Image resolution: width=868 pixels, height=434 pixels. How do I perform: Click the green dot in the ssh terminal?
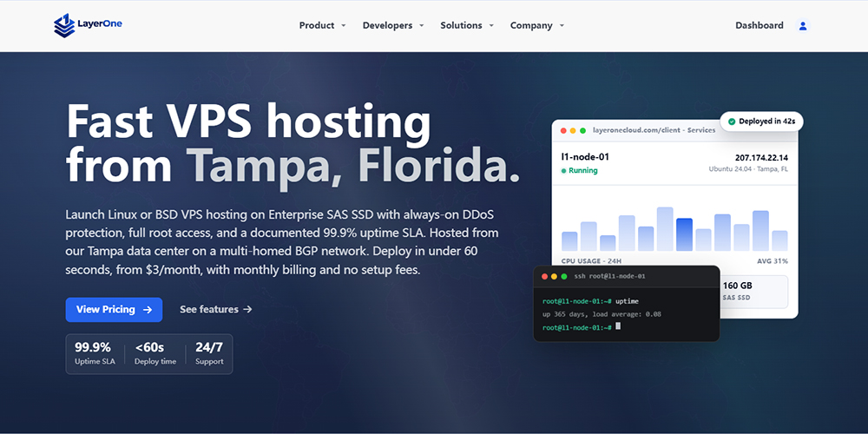564,276
